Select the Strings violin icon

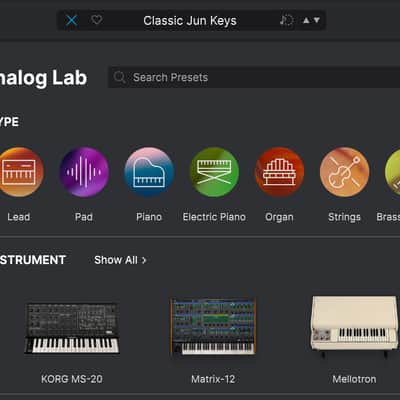pos(344,172)
